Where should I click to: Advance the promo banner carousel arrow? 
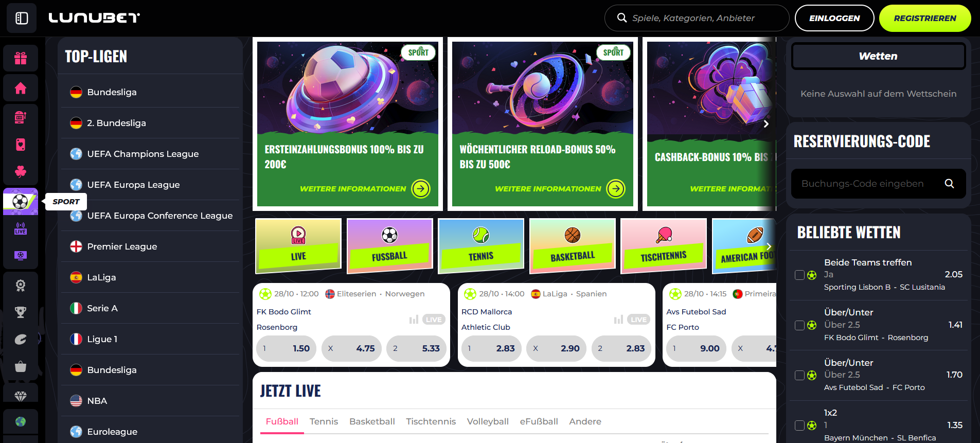[x=766, y=124]
